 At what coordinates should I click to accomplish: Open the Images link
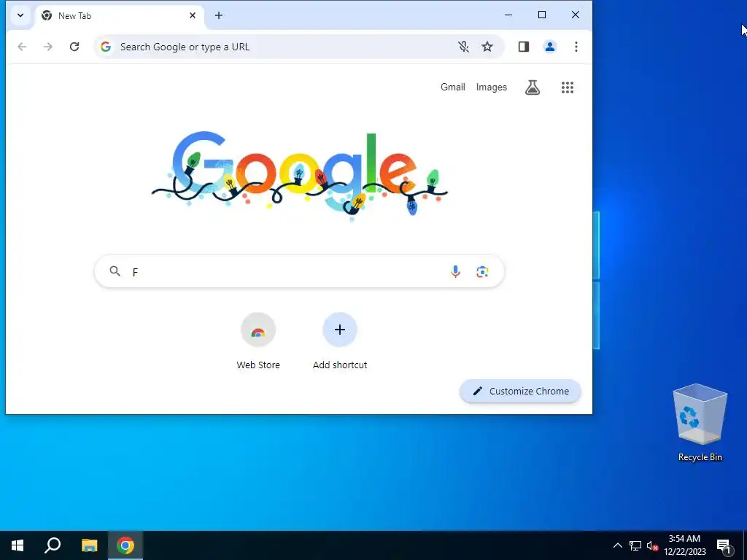491,87
